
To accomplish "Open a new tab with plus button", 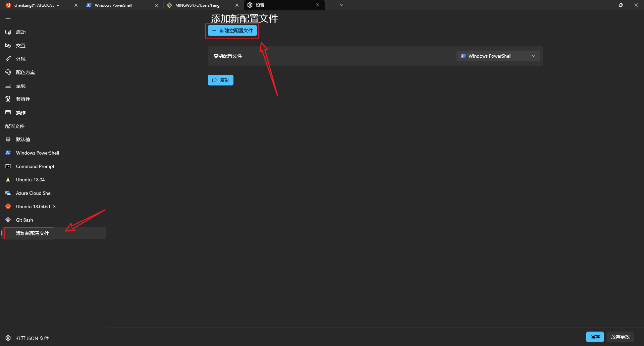I will [332, 5].
